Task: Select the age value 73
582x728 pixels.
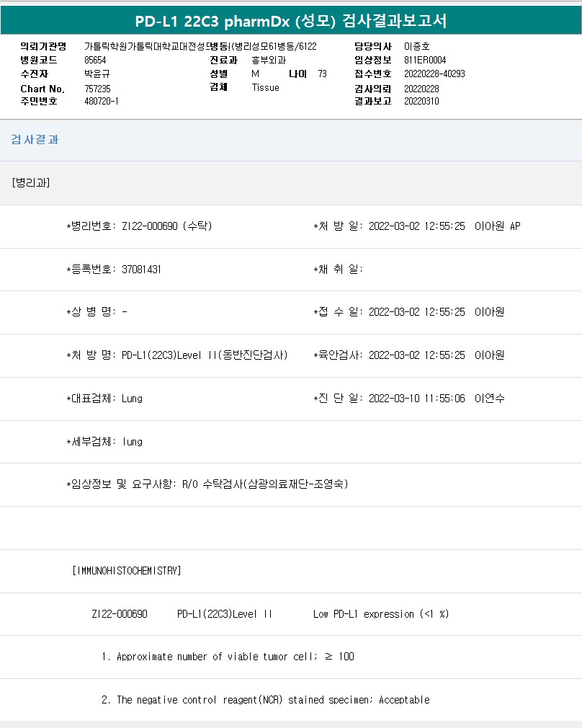Action: pyautogui.click(x=323, y=74)
